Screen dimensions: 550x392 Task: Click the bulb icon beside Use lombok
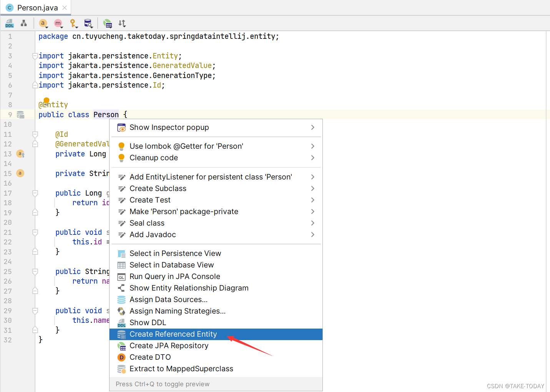tap(121, 146)
